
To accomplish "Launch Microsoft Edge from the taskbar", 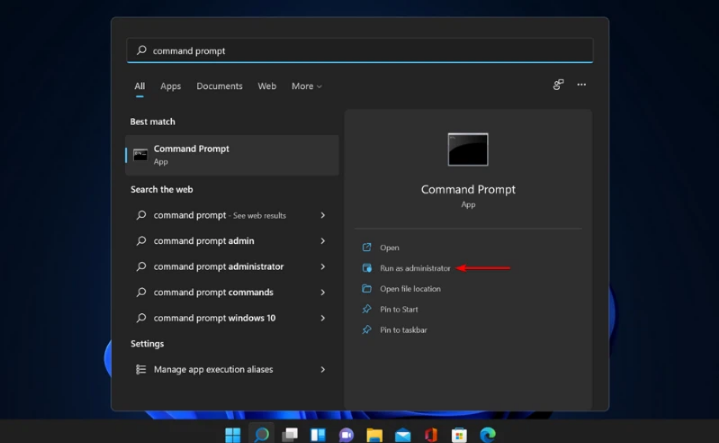I will point(487,434).
